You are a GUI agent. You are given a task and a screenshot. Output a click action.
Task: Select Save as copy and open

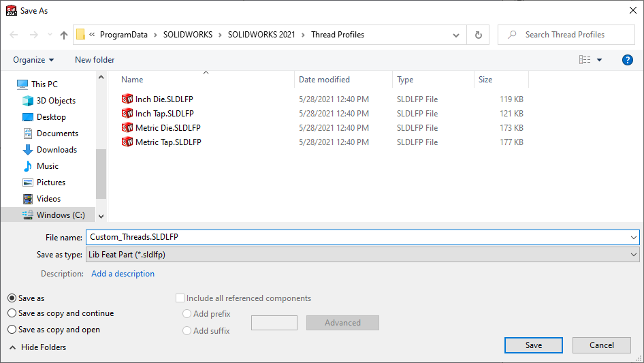click(12, 330)
